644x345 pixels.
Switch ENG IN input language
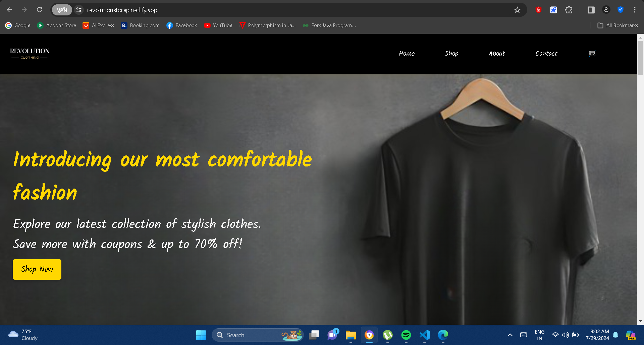pyautogui.click(x=539, y=335)
